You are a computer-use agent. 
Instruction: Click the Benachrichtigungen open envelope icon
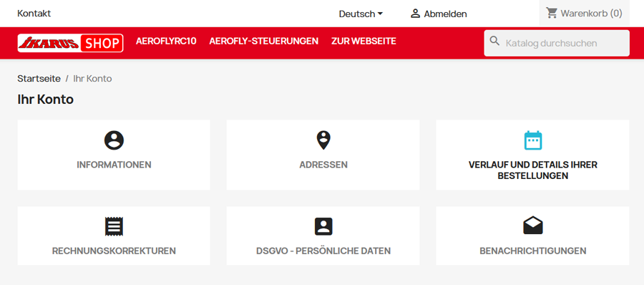[x=532, y=226]
